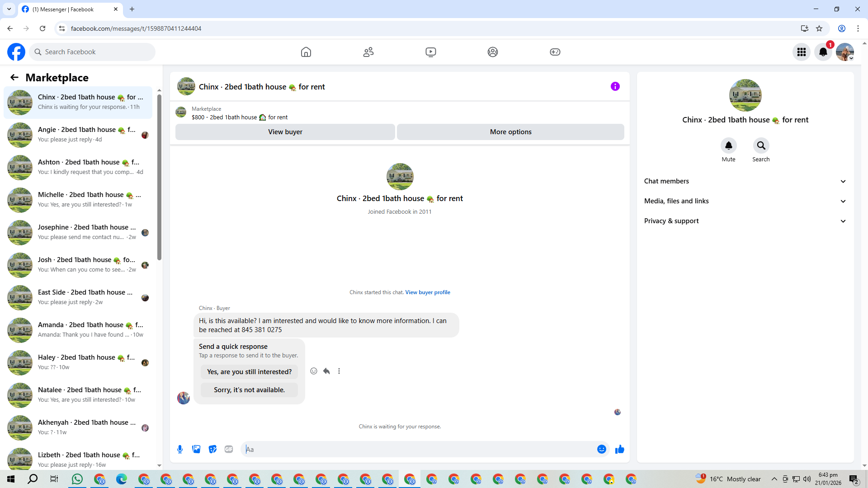Open the sticker picker icon
The image size is (868, 488).
click(x=212, y=449)
